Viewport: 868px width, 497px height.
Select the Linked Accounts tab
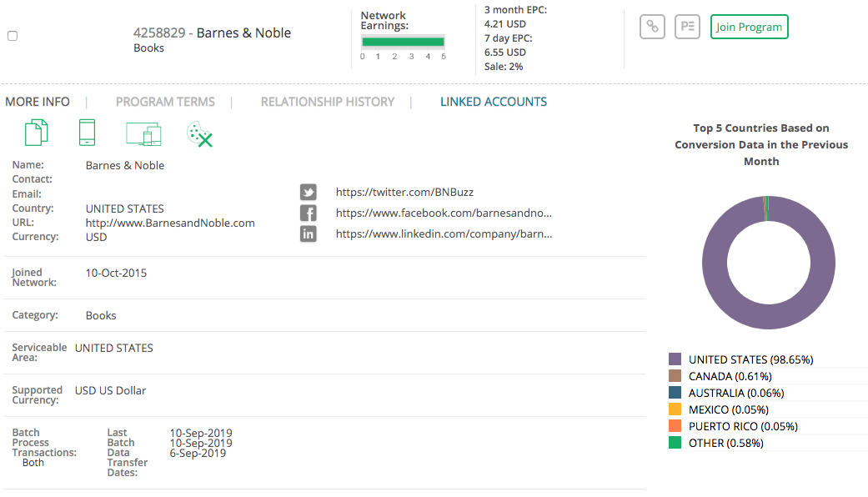click(494, 102)
